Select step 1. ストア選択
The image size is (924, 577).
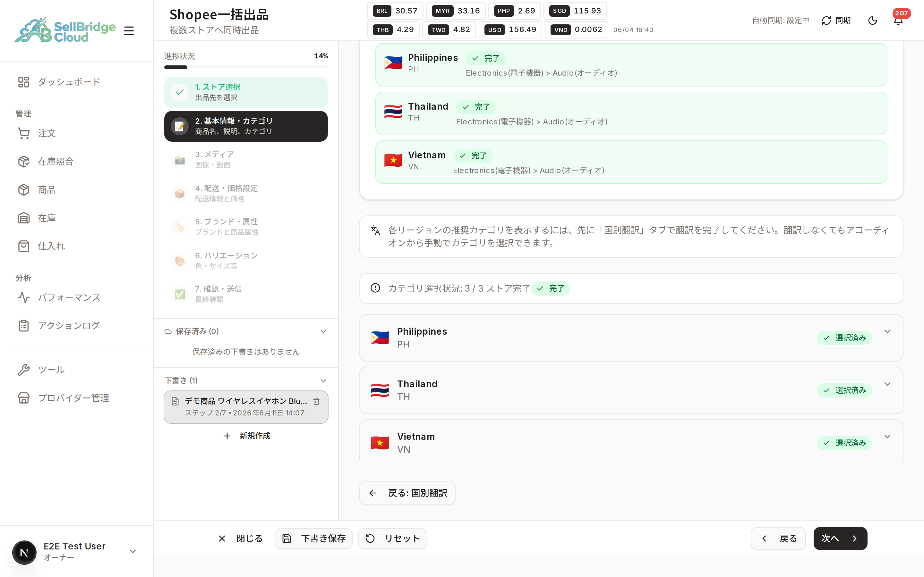click(246, 92)
